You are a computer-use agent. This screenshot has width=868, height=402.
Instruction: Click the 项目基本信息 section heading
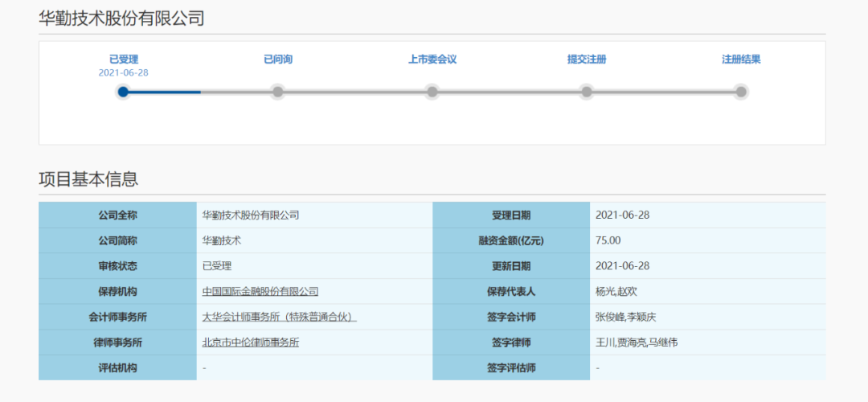(88, 178)
